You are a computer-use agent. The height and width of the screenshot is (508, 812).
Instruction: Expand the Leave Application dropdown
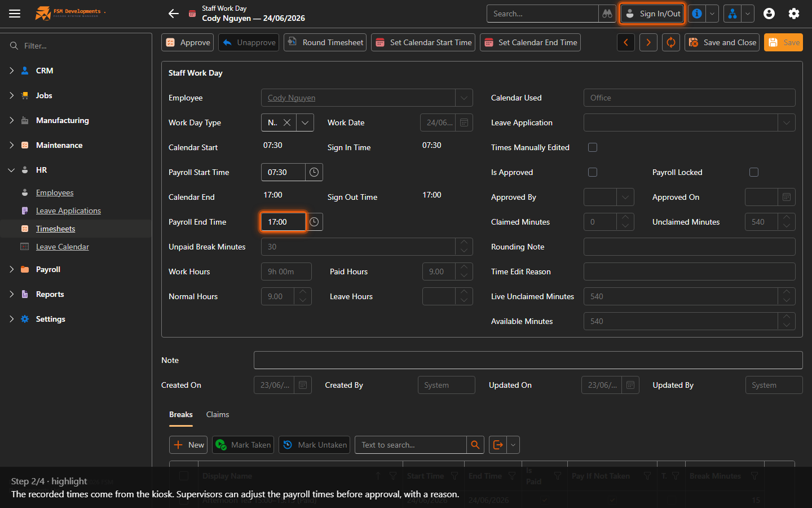[787, 122]
